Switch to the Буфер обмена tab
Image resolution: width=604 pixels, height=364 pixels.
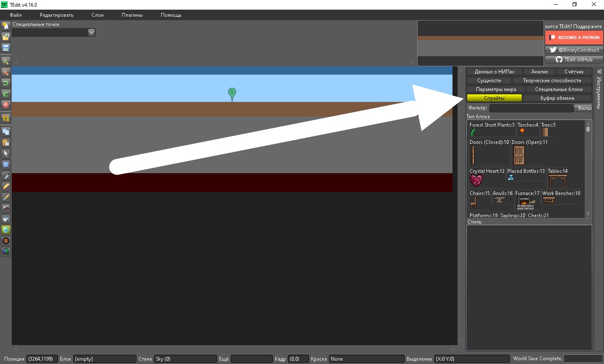[557, 98]
